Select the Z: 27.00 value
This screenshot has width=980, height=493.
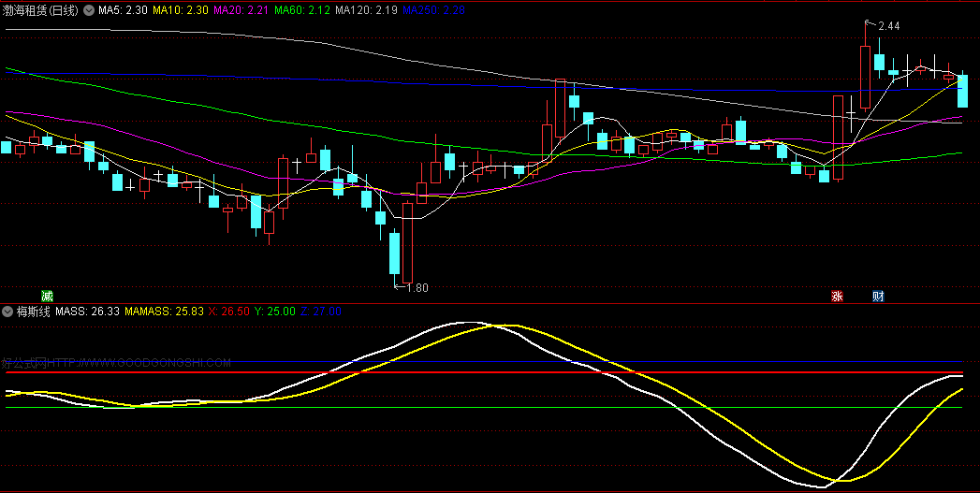tap(321, 312)
